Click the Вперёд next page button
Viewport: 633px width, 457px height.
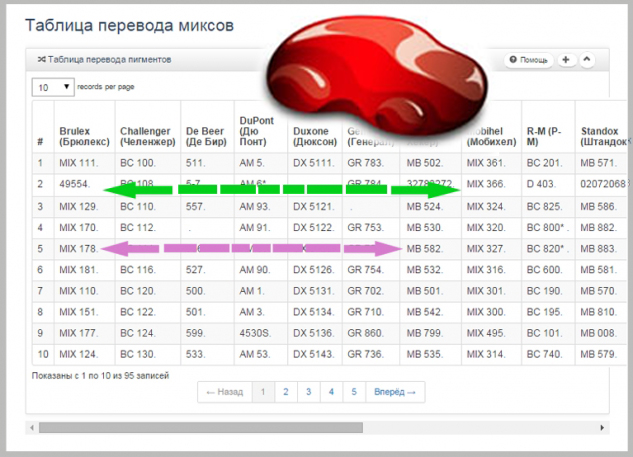coord(395,392)
